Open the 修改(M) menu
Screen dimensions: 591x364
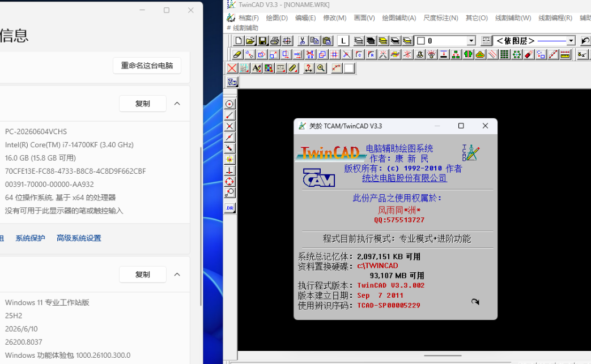point(335,18)
